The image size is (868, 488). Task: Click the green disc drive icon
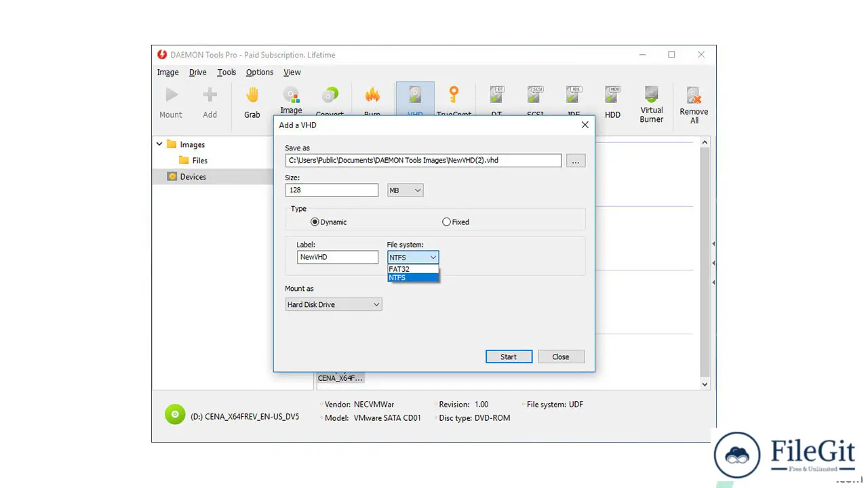[x=175, y=414]
